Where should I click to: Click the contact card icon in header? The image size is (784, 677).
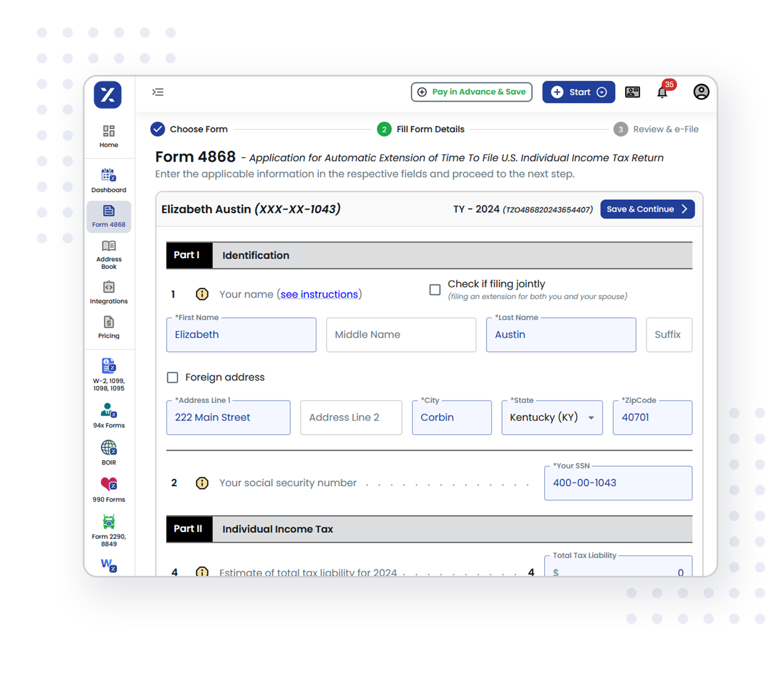tap(632, 92)
